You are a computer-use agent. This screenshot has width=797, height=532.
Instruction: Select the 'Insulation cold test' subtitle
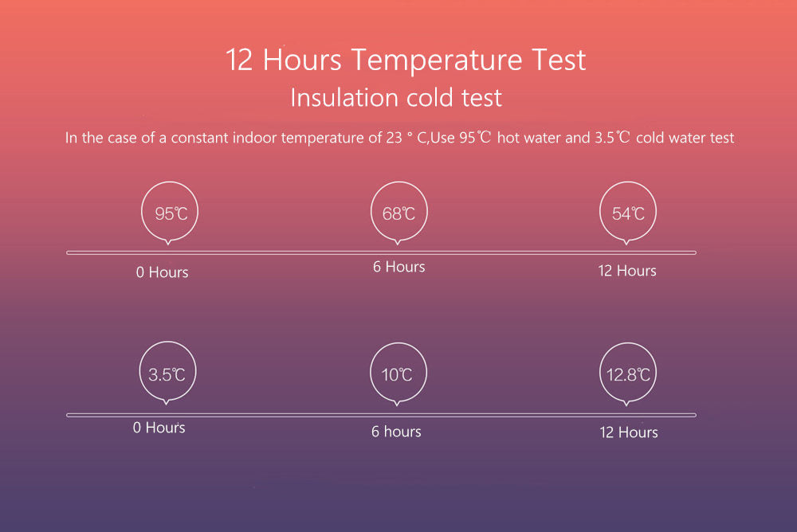pyautogui.click(x=396, y=97)
